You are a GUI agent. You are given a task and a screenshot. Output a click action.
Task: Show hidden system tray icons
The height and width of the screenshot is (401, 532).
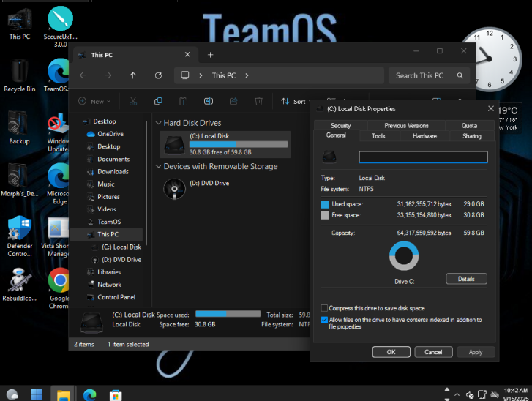click(x=457, y=394)
